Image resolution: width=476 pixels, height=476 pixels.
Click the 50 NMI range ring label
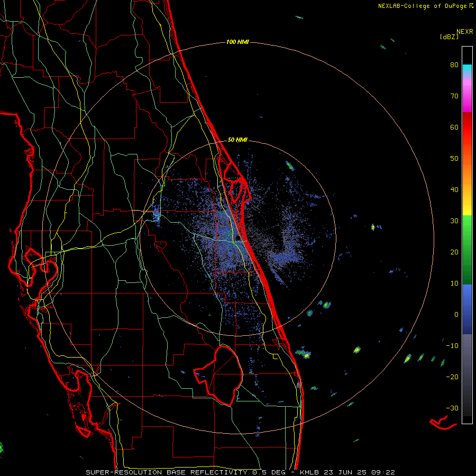tap(237, 140)
